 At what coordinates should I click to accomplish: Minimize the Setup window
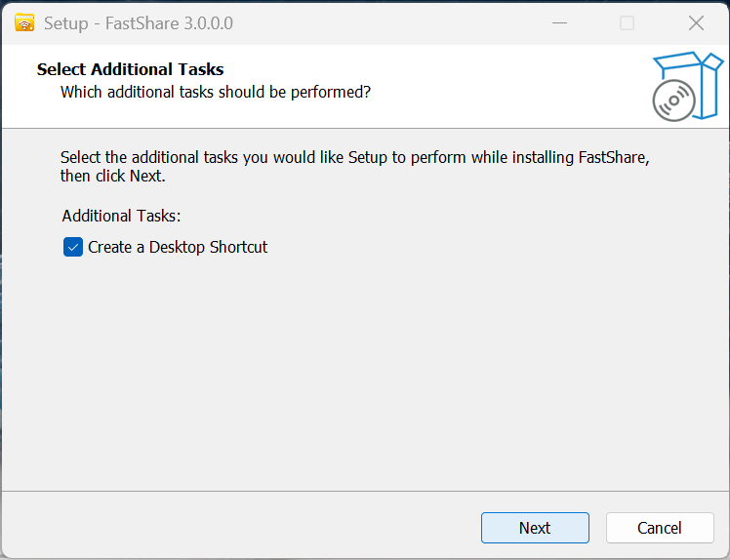point(558,22)
